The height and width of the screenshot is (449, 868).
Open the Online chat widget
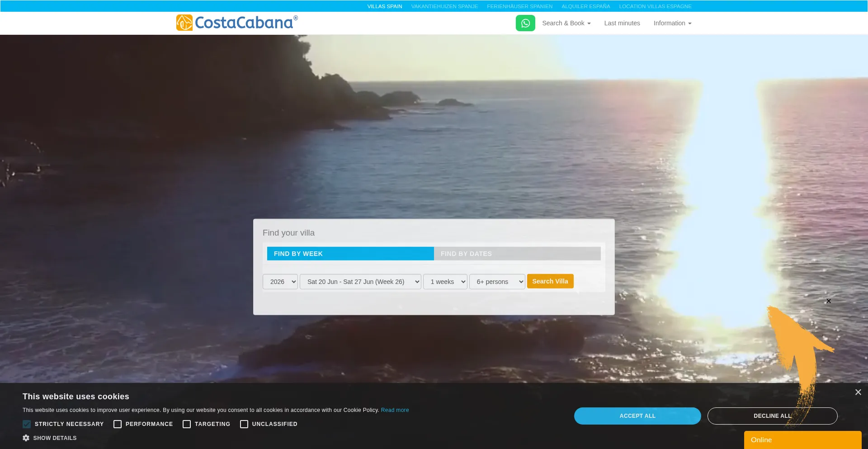pos(803,440)
